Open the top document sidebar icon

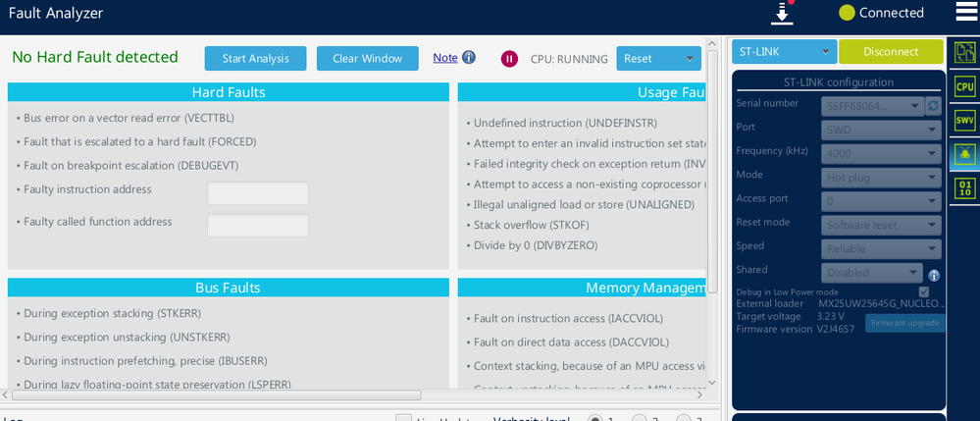(x=965, y=53)
